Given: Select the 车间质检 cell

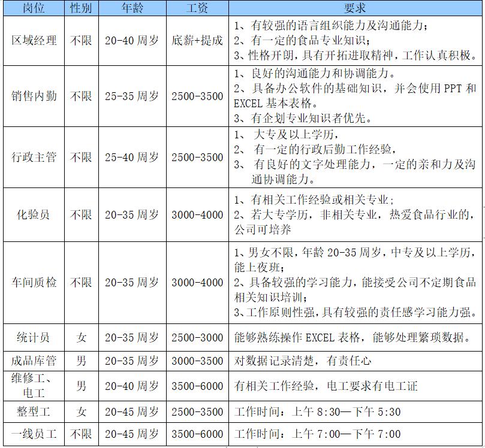Looking at the screenshot, I should 34,282.
